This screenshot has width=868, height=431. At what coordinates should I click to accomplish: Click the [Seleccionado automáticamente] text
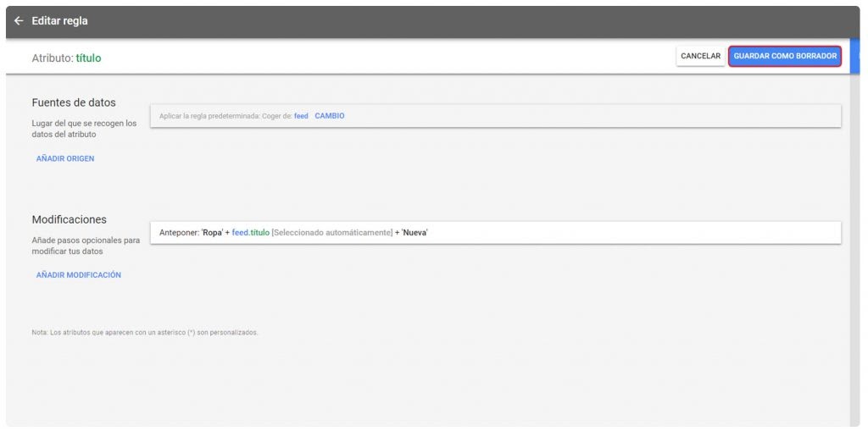331,233
